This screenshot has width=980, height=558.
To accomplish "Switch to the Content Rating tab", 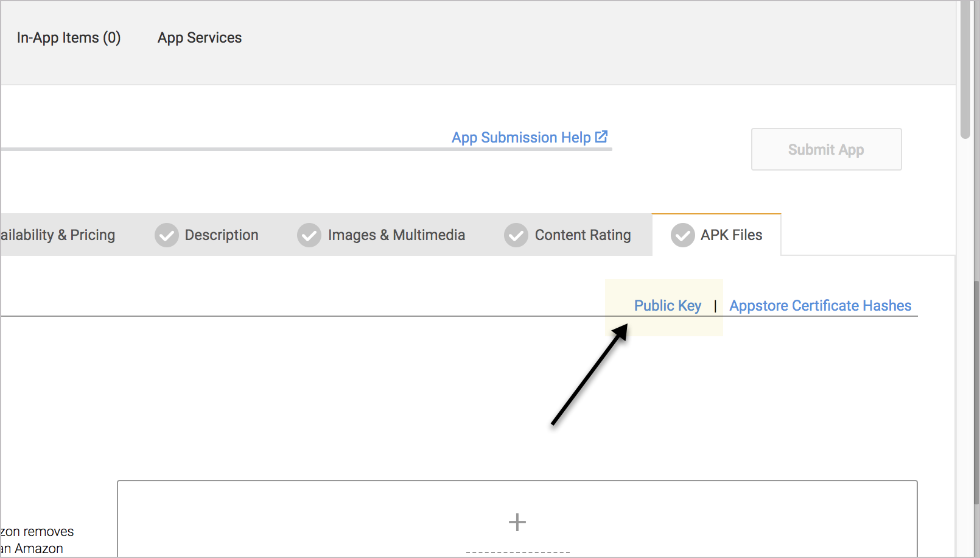I will pos(582,235).
